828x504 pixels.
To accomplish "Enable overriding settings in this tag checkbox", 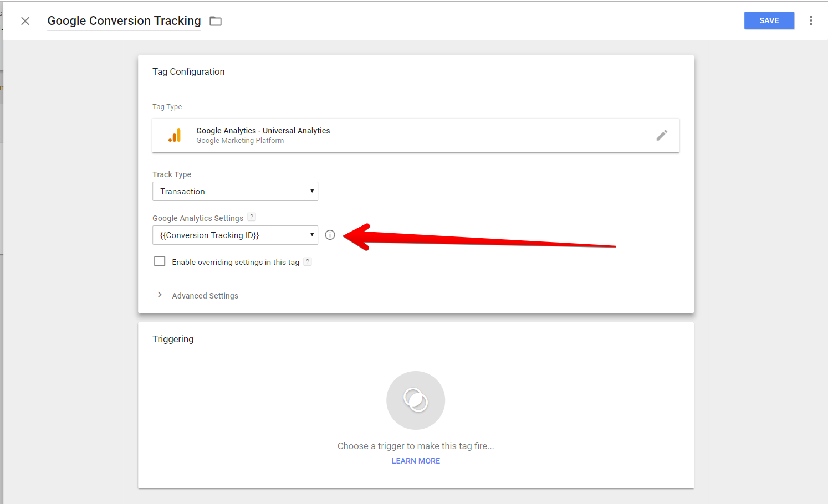I will pos(160,261).
